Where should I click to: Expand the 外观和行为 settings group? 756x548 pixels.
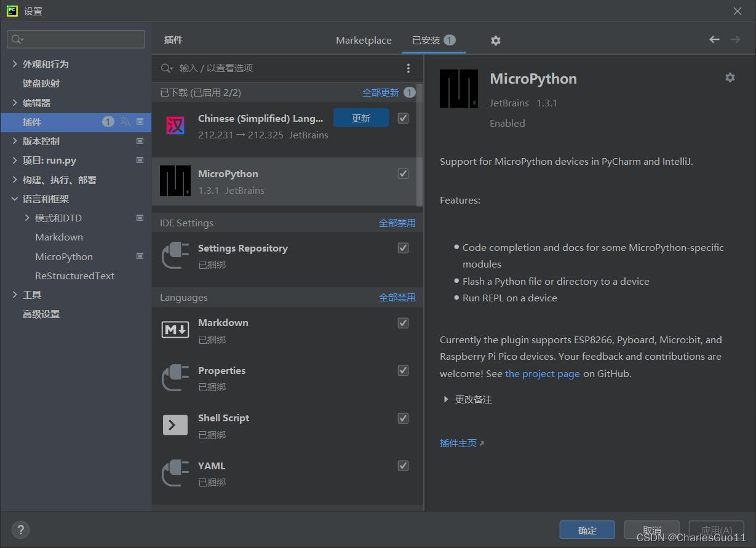point(15,64)
